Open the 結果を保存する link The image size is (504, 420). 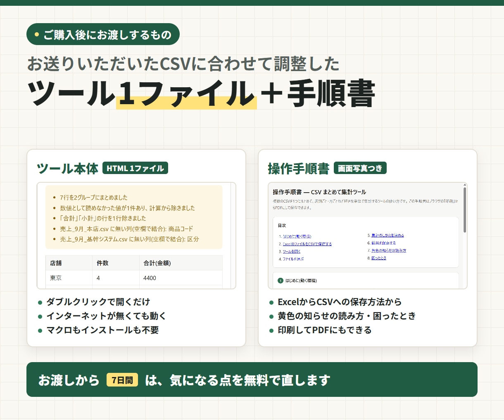[383, 243]
